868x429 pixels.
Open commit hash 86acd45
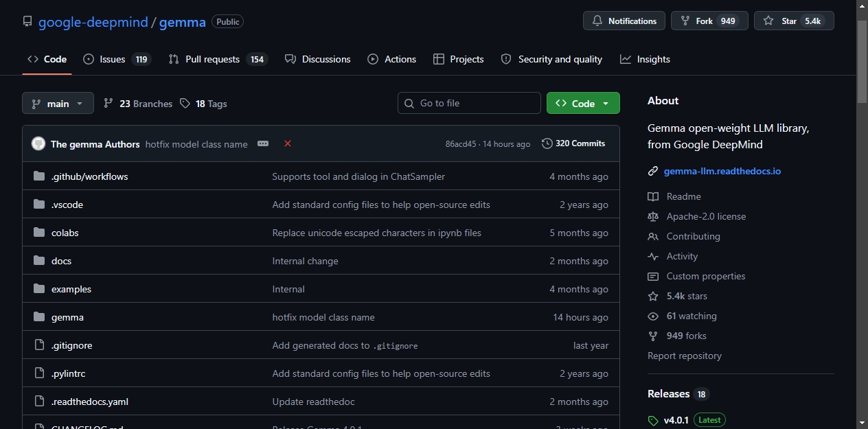tap(461, 144)
